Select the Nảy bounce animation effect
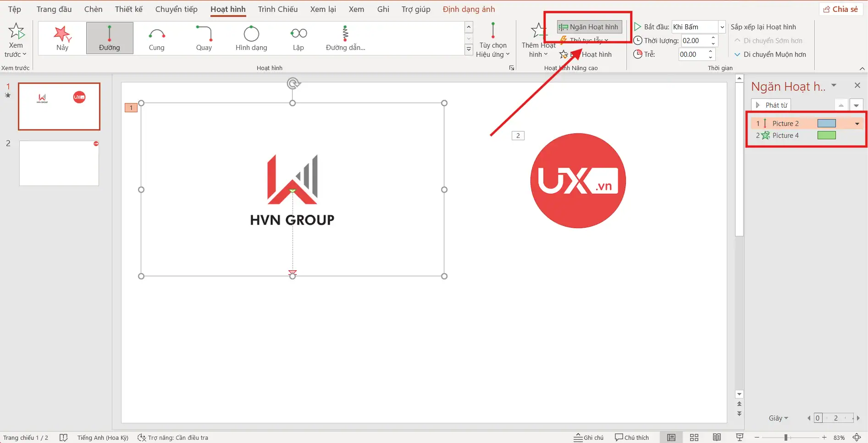Image resolution: width=868 pixels, height=443 pixels. (x=62, y=38)
